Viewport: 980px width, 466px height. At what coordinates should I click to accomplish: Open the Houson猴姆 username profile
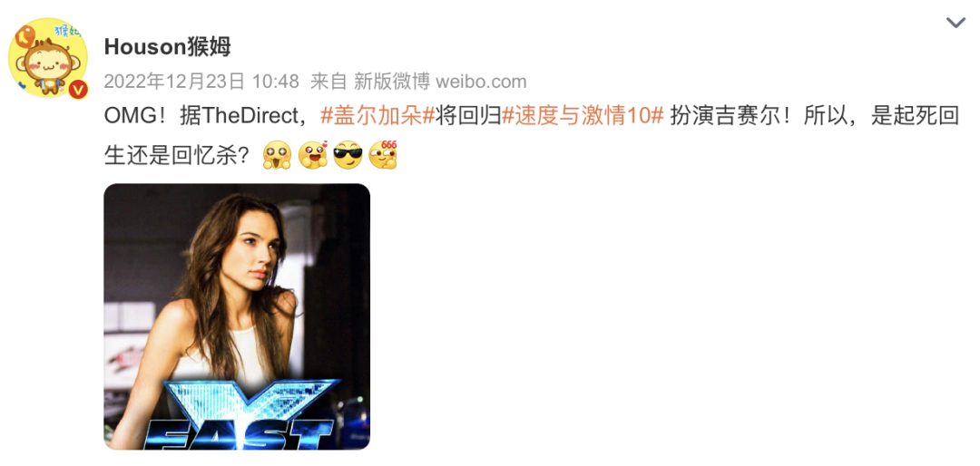pyautogui.click(x=168, y=47)
